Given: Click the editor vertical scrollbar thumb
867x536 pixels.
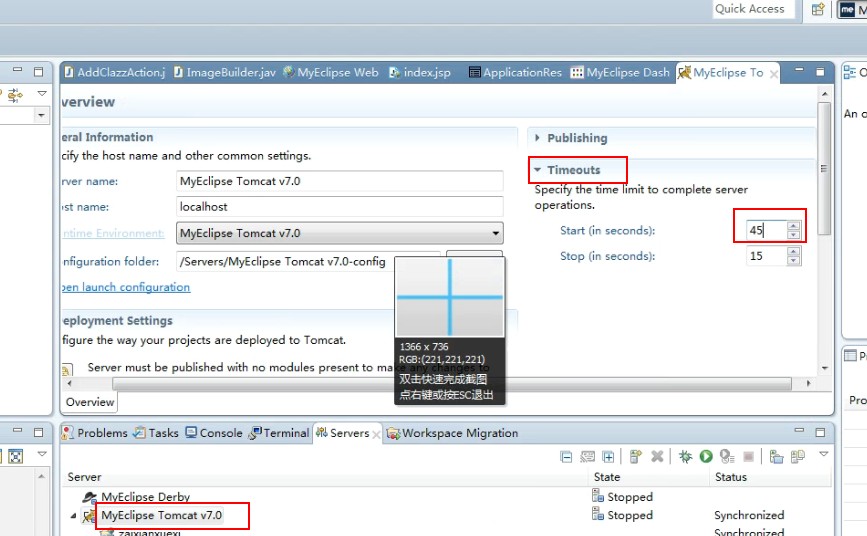Looking at the screenshot, I should pos(824,168).
